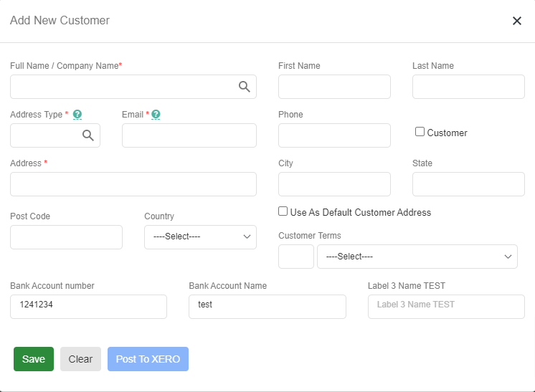Click into the Email input field
Screen dimensions: 535x392
tap(189, 135)
